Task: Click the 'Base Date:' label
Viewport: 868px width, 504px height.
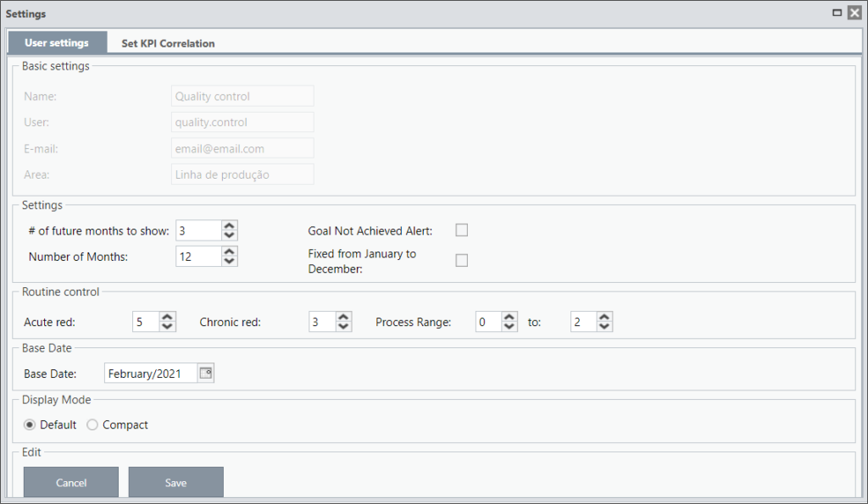Action: pos(50,374)
